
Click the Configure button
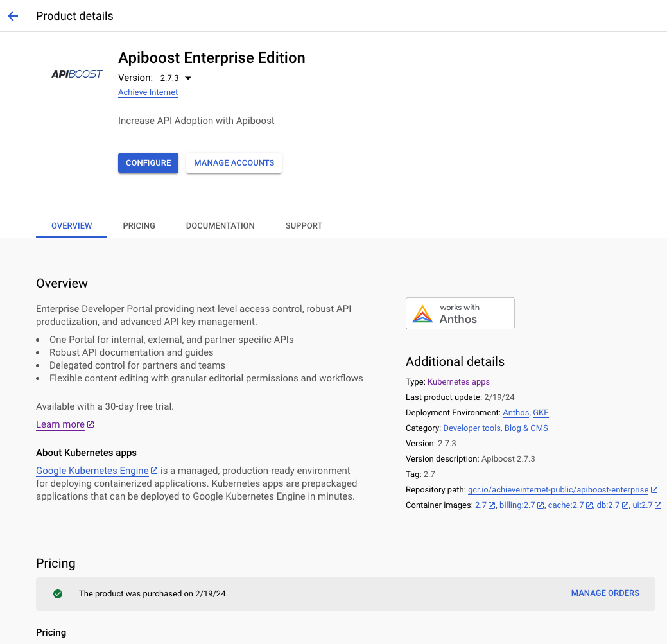(148, 163)
